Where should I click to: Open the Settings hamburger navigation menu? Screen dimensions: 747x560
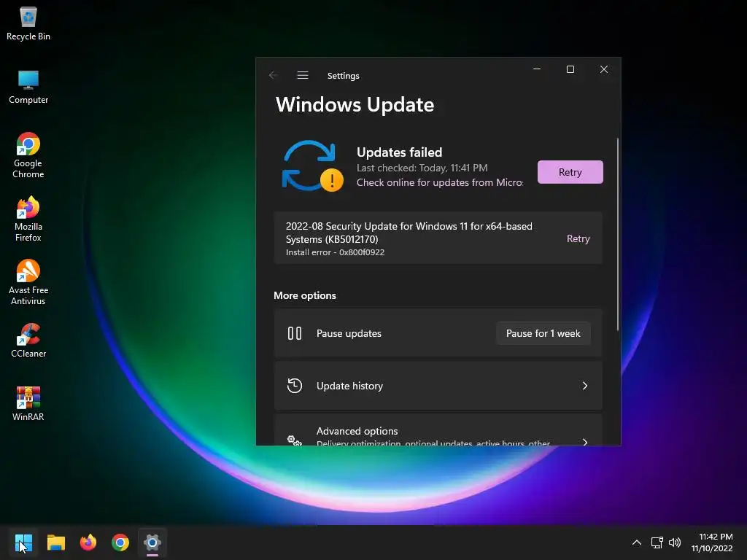tap(303, 75)
